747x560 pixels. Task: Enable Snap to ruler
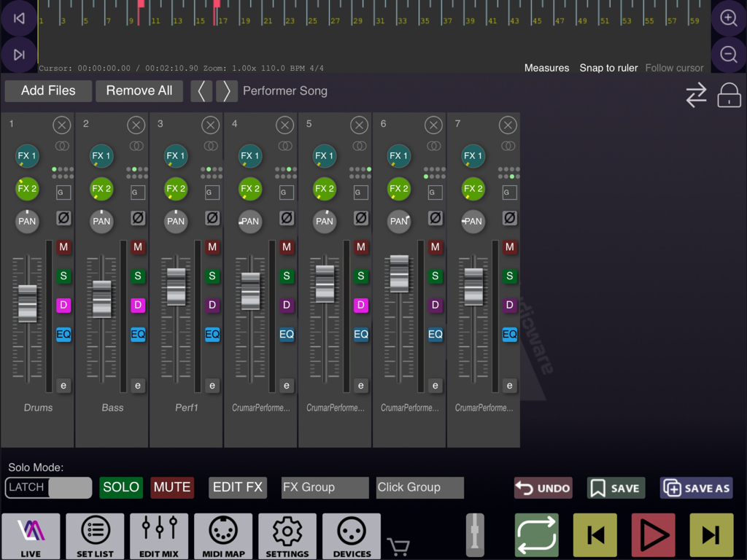coord(608,68)
